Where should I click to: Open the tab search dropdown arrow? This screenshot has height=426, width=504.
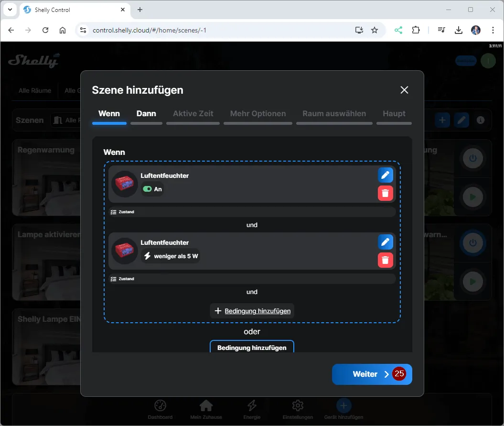point(10,10)
